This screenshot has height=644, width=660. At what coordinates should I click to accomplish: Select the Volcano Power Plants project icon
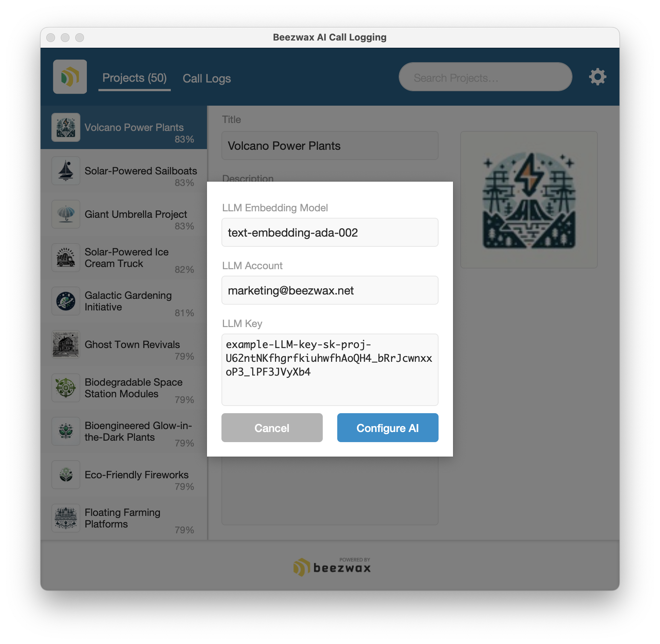[x=66, y=127]
